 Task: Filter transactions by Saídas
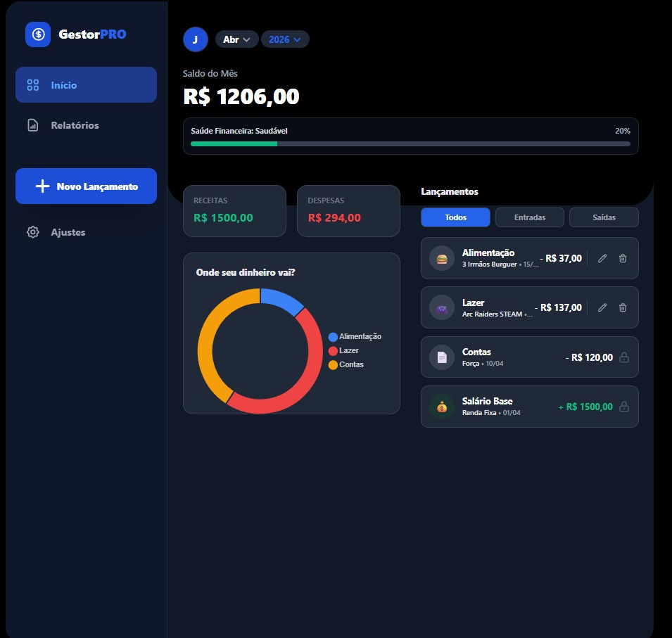click(x=604, y=217)
